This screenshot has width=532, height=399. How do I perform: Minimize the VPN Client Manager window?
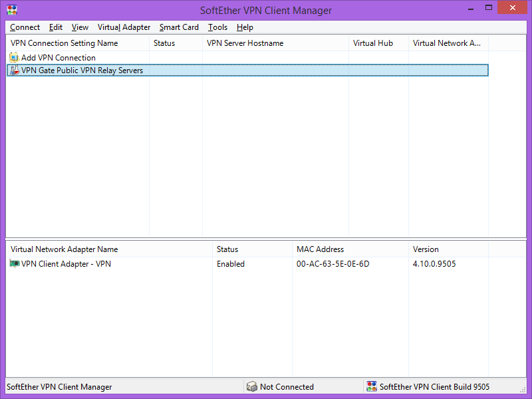coord(471,8)
